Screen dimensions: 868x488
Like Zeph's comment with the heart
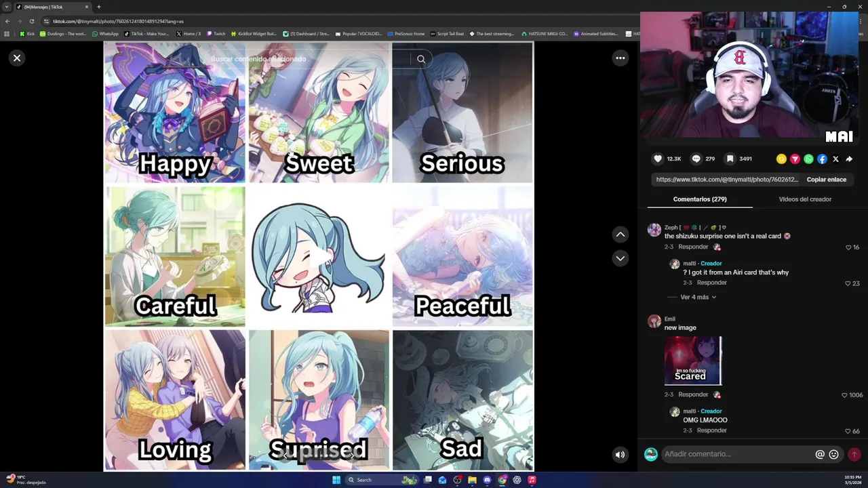[848, 247]
